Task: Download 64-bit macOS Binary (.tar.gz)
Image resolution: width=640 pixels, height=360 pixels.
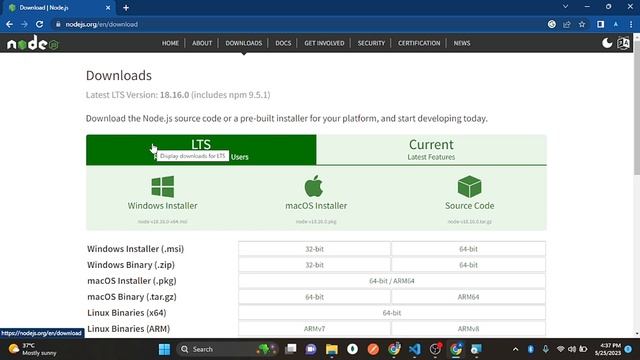Action: [314, 297]
